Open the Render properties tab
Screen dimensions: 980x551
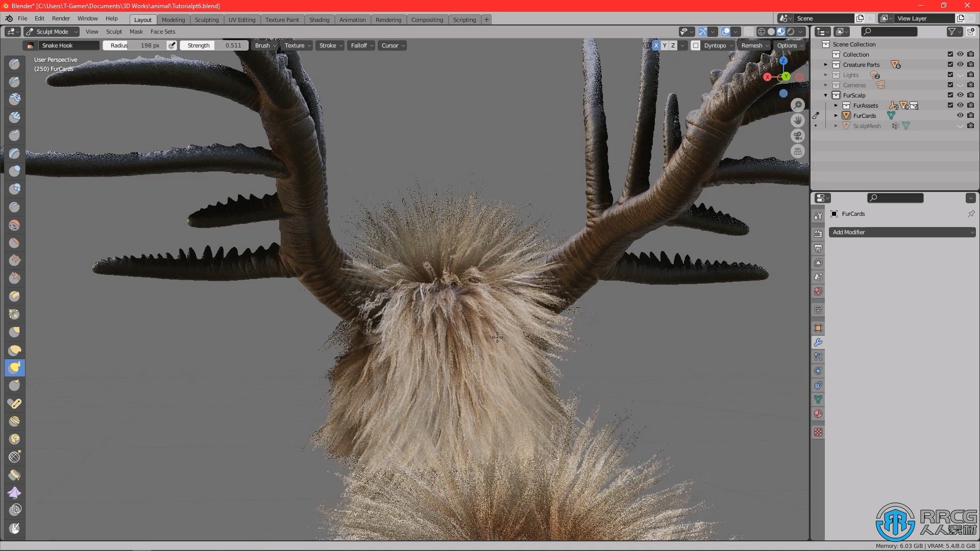[x=818, y=234]
